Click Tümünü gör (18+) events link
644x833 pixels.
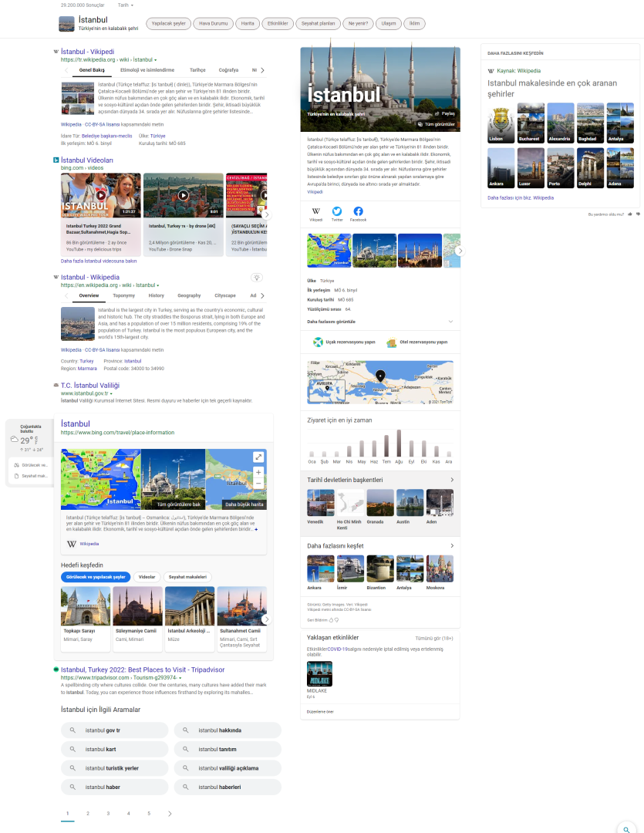click(x=434, y=639)
